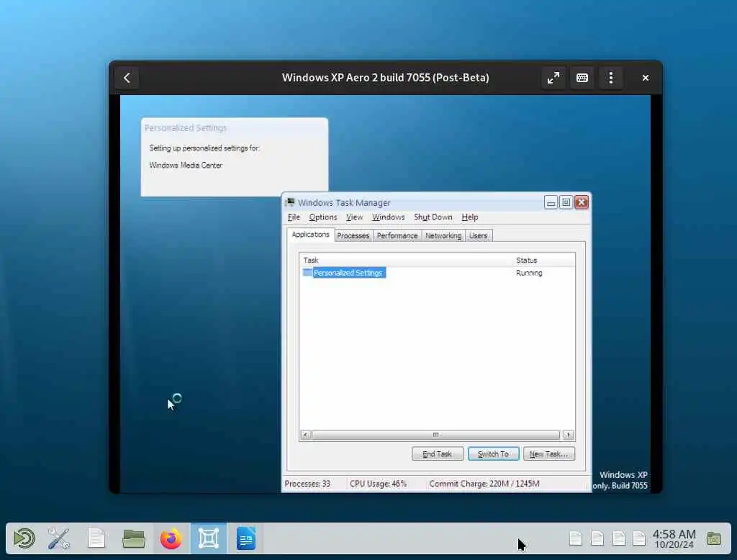The image size is (737, 560).
Task: Click the Task column header
Action: (407, 260)
